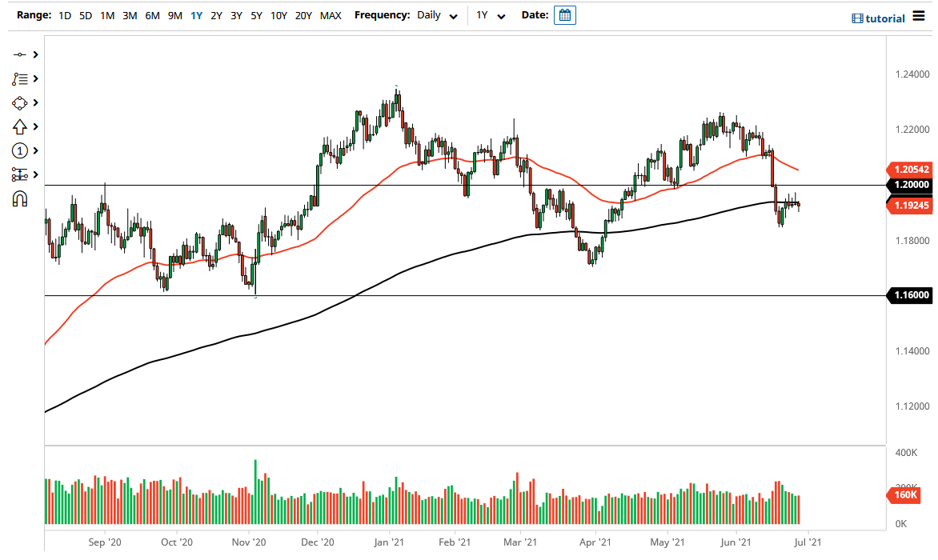Viewport: 938px width, 560px height.
Task: Expand the line tool options arrow
Action: (36, 54)
